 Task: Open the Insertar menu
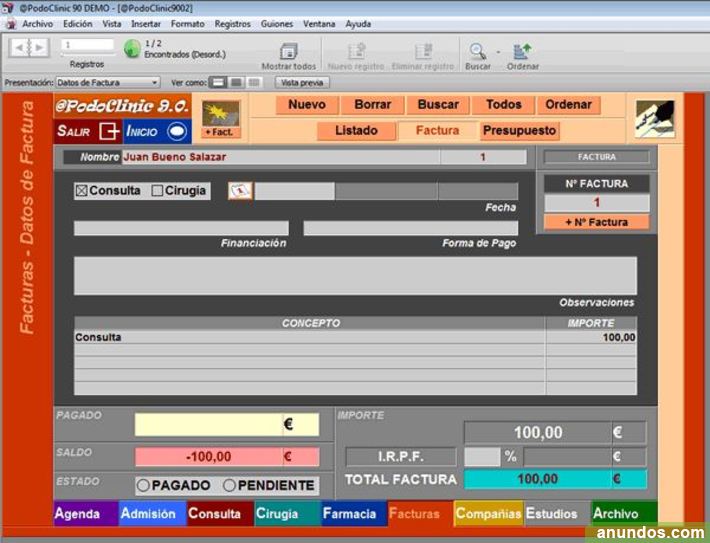146,24
